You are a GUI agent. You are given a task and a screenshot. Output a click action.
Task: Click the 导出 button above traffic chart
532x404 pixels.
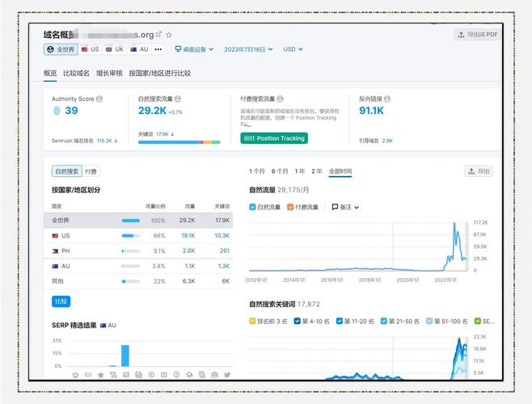click(479, 171)
